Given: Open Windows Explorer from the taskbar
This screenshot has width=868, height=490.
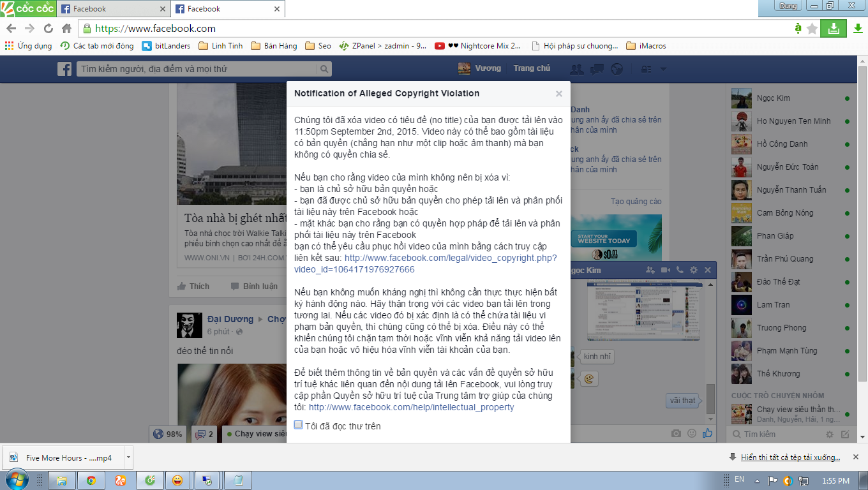Looking at the screenshot, I should point(62,480).
